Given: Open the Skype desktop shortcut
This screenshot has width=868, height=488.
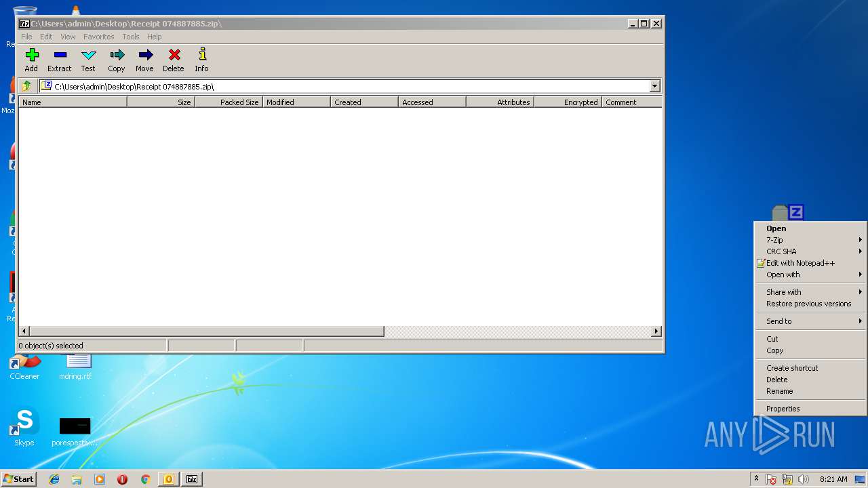Looking at the screenshot, I should click(24, 427).
